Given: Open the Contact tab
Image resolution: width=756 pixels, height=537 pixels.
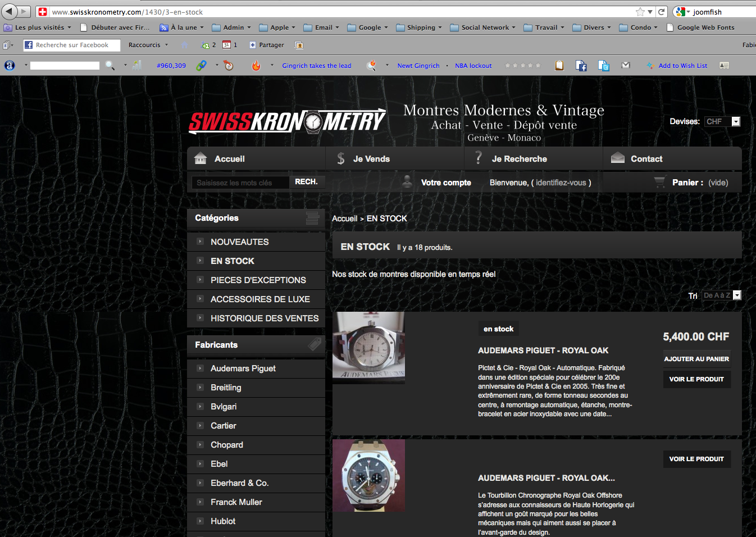Looking at the screenshot, I should pyautogui.click(x=672, y=158).
